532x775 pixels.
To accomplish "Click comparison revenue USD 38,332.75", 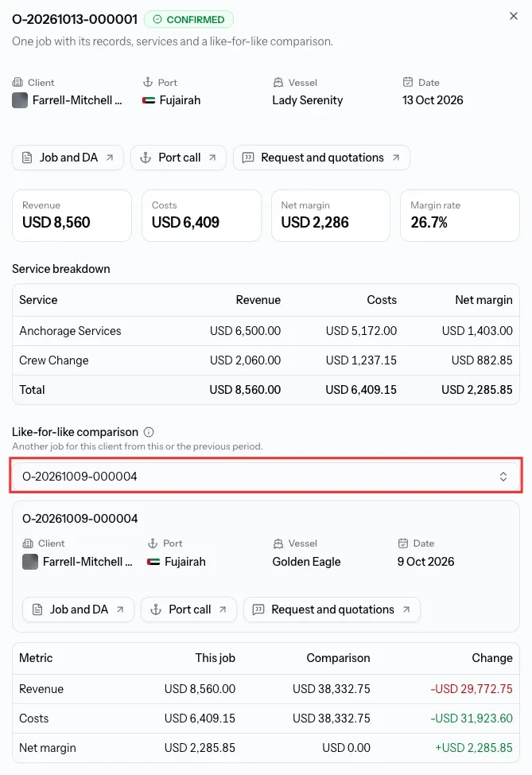I will point(331,688).
